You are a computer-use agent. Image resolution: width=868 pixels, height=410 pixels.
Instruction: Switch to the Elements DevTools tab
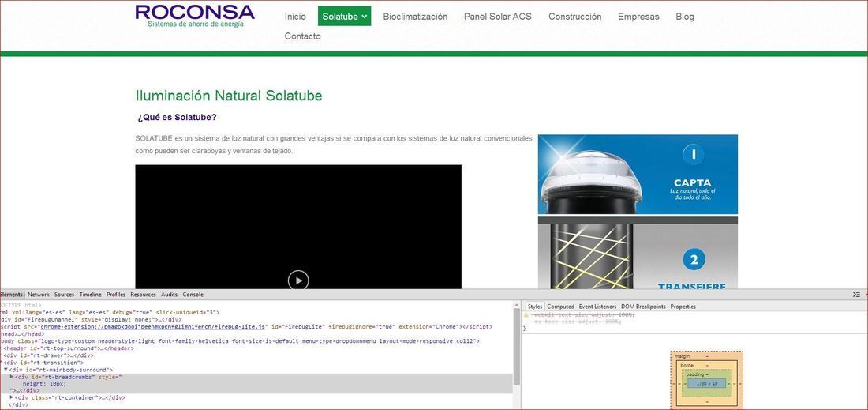11,295
